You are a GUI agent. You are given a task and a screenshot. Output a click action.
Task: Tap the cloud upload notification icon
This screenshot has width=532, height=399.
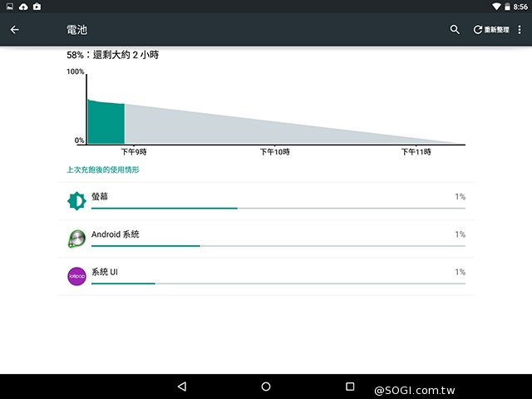pyautogui.click(x=23, y=7)
